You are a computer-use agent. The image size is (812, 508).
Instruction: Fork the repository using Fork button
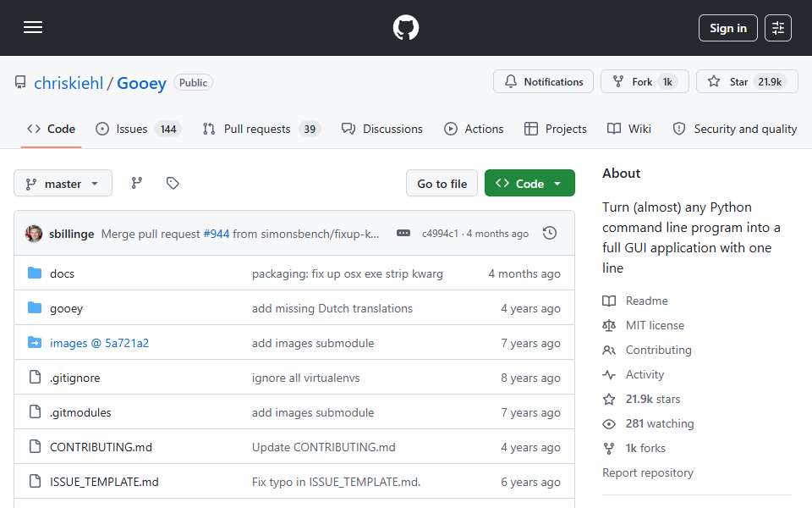[x=645, y=82]
